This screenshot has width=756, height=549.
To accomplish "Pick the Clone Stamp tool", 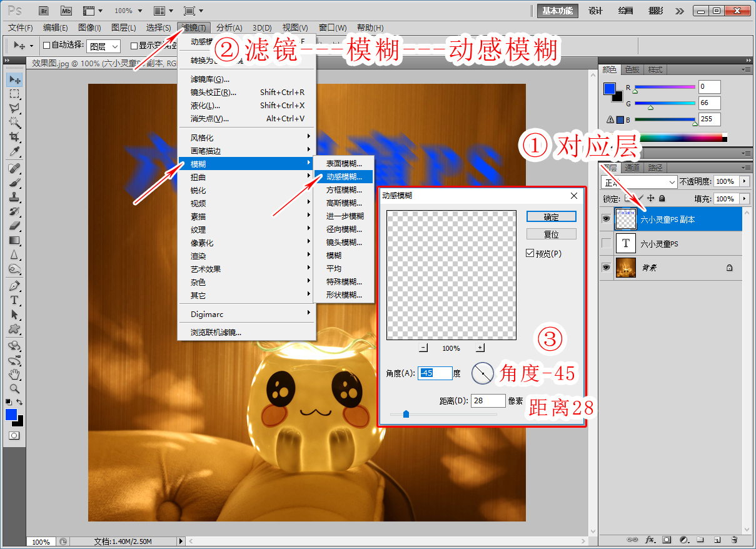I will [x=14, y=197].
